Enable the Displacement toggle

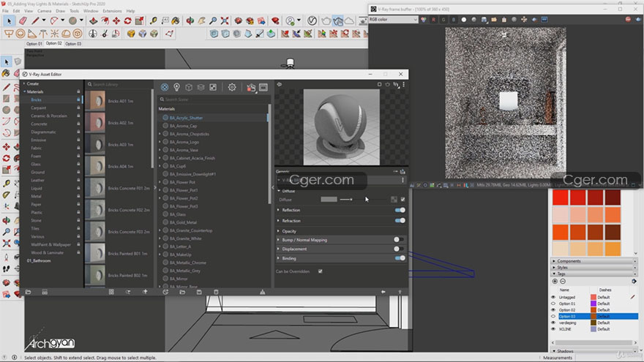398,249
